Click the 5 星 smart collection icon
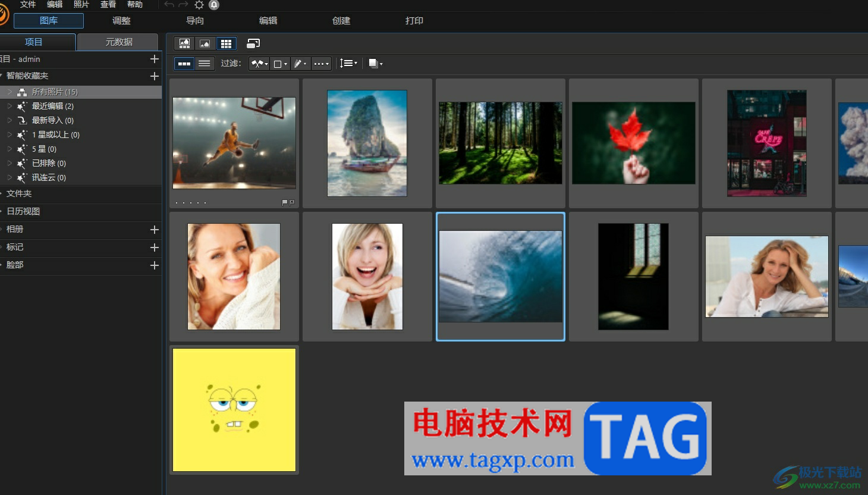 pyautogui.click(x=22, y=149)
